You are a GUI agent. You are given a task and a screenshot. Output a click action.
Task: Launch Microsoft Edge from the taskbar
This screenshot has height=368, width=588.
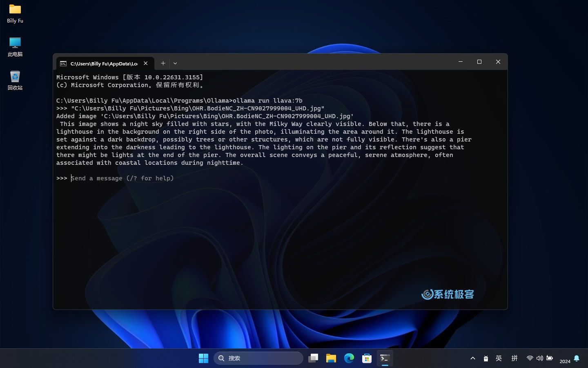pyautogui.click(x=349, y=358)
